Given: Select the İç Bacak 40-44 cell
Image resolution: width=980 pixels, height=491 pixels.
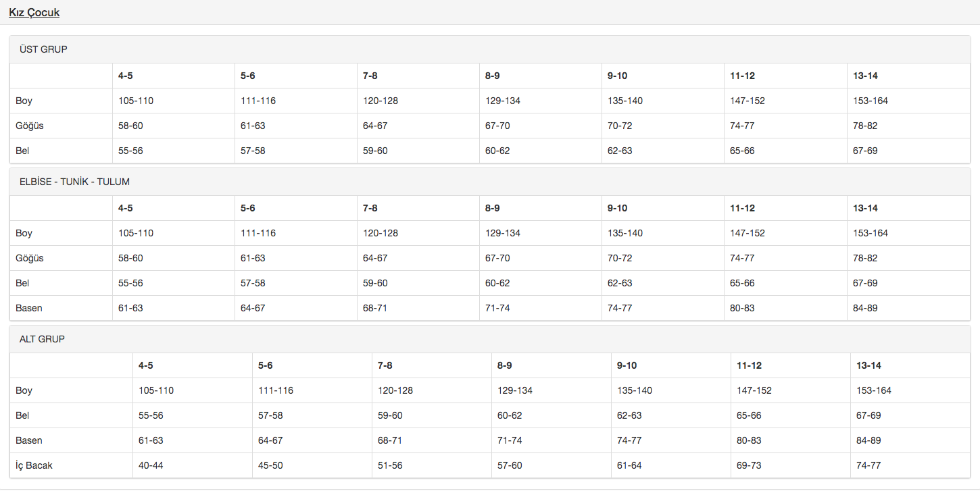Looking at the screenshot, I should click(x=151, y=465).
